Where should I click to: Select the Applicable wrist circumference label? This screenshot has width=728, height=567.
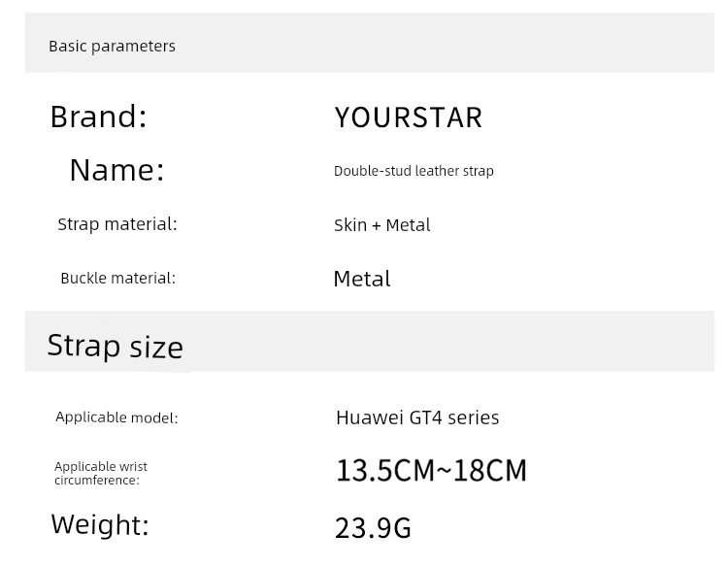tap(101, 473)
